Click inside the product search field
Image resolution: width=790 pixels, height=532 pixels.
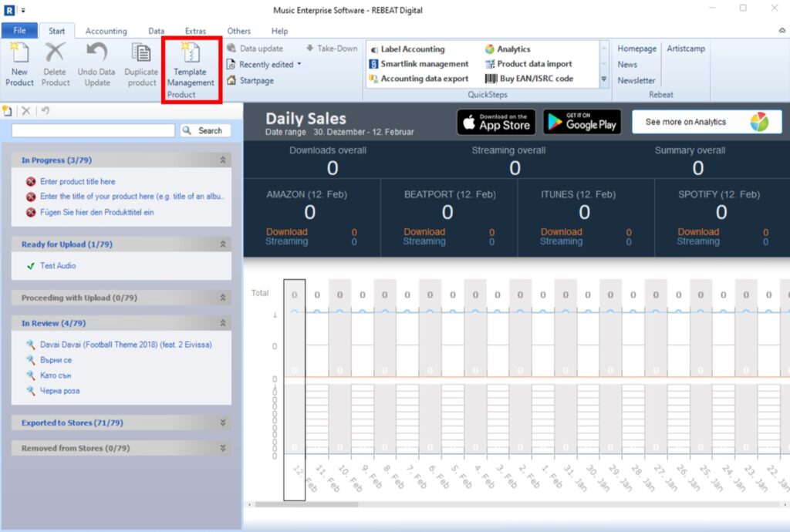pyautogui.click(x=93, y=130)
